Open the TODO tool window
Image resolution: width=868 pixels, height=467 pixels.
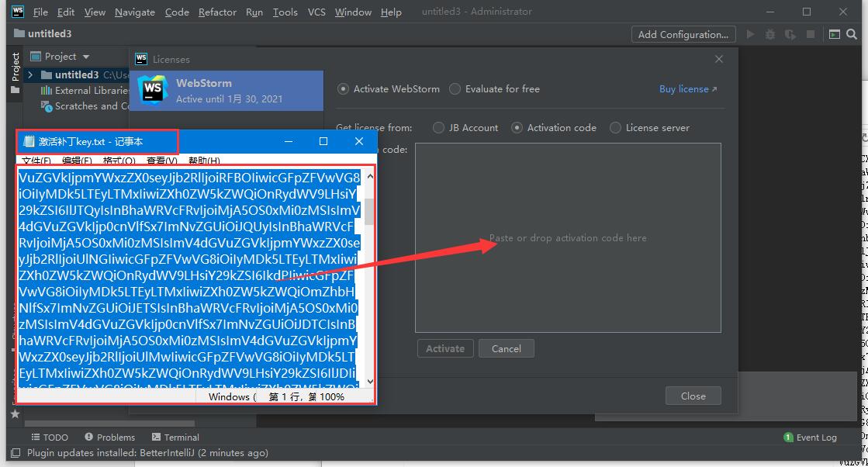tap(50, 437)
